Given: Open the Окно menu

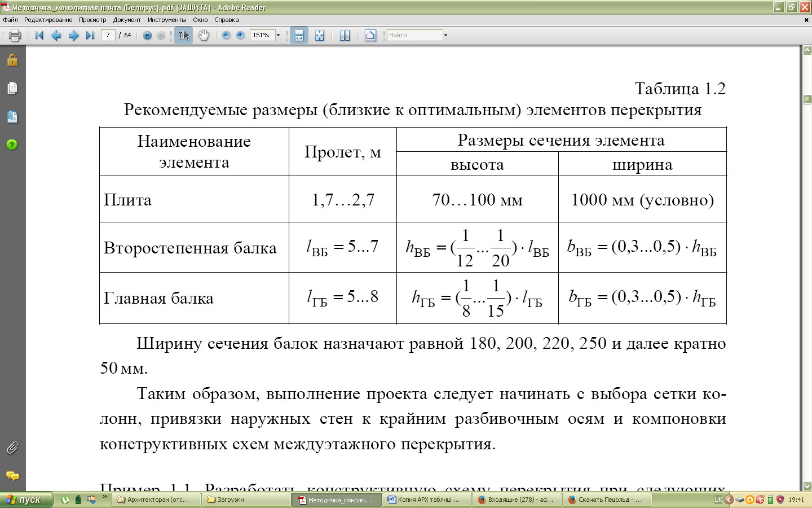Looking at the screenshot, I should coord(200,20).
